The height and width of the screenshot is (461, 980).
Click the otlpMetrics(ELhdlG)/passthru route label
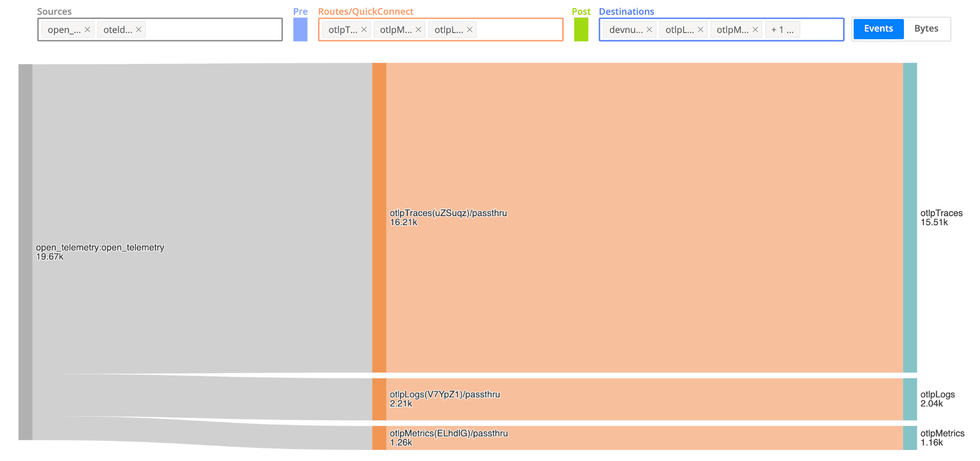pyautogui.click(x=448, y=433)
